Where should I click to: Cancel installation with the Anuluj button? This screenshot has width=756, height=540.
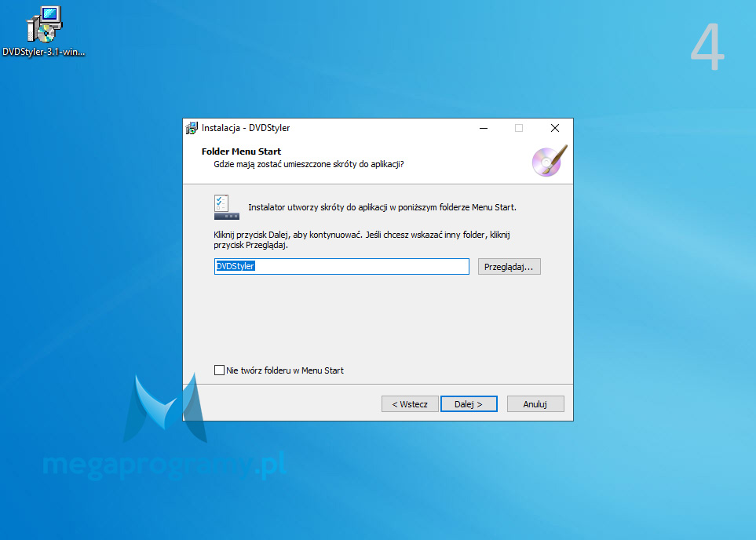pos(535,404)
